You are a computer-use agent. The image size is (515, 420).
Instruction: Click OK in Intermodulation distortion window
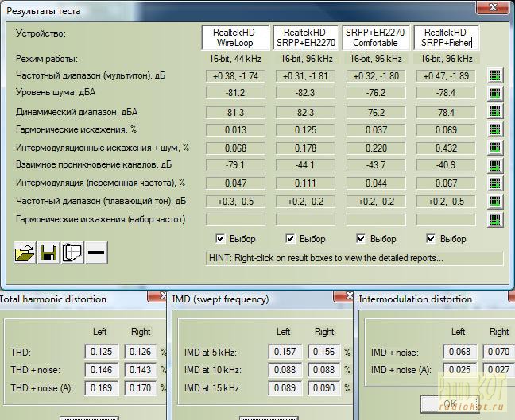click(x=451, y=404)
